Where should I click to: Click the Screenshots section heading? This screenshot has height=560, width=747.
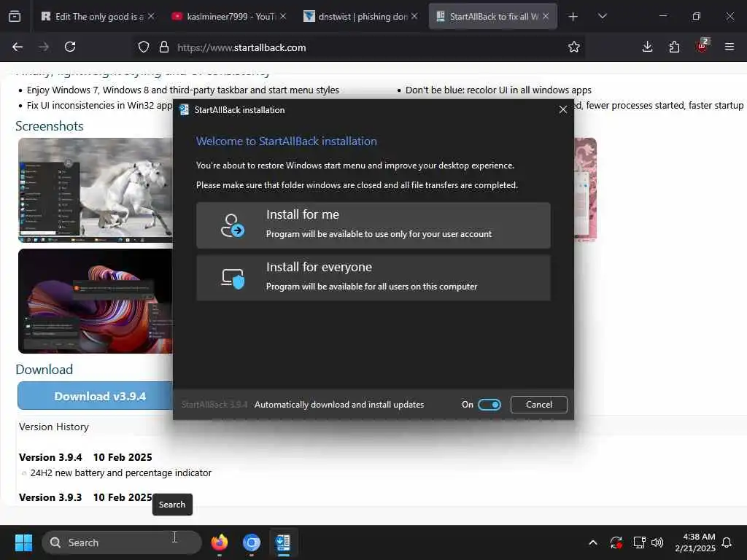pos(50,127)
